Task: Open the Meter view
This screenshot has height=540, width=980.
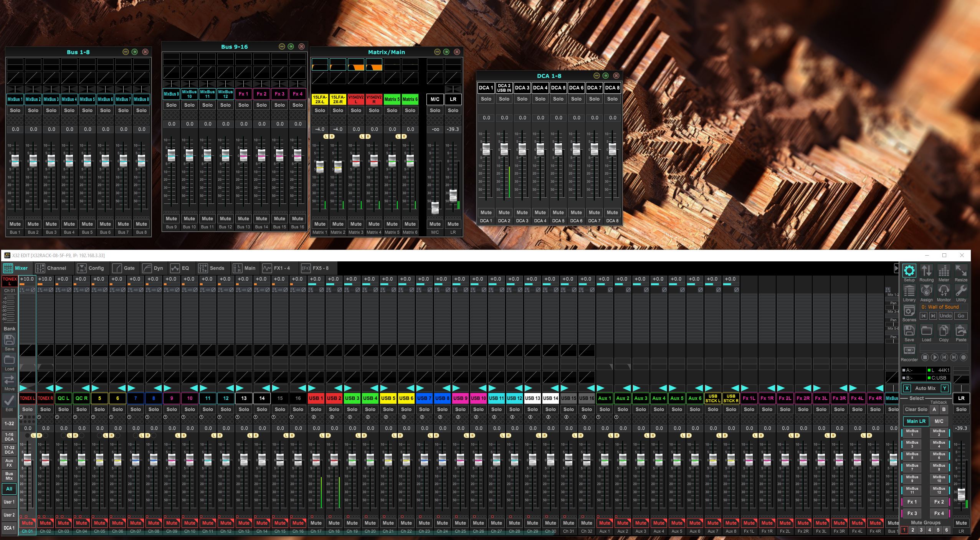Action: [944, 271]
